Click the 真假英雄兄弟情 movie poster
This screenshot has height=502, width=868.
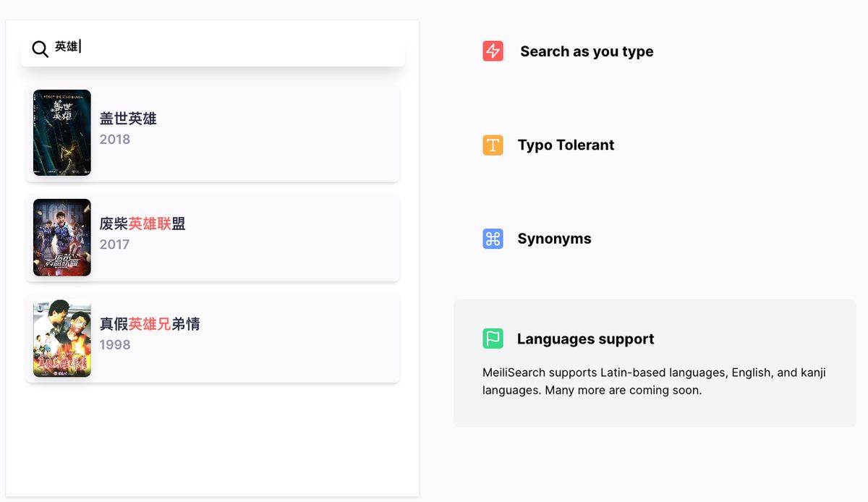pos(61,337)
